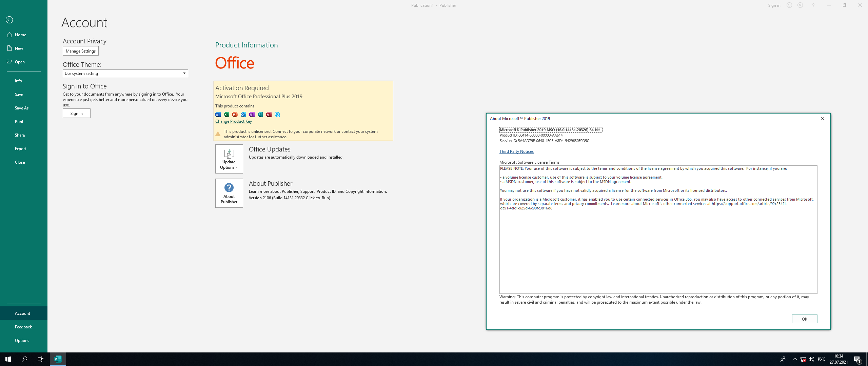Click the Change Product Key link
This screenshot has width=868, height=366.
click(233, 121)
